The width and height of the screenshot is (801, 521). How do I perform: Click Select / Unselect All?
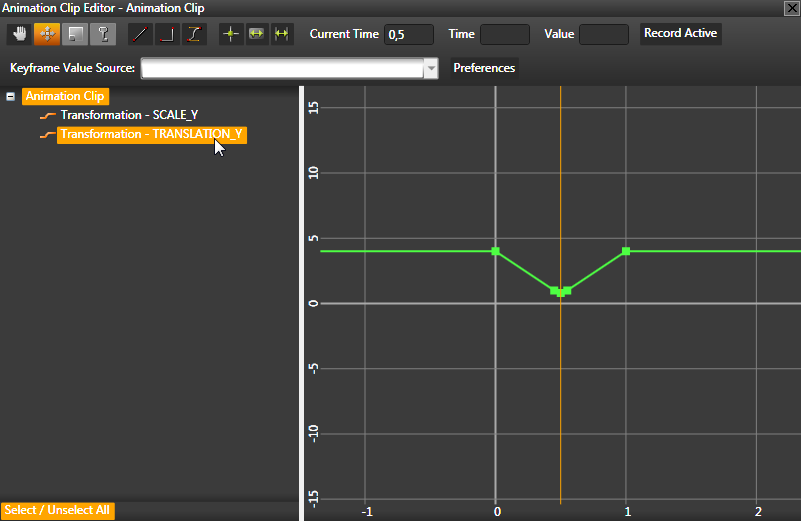point(58,511)
